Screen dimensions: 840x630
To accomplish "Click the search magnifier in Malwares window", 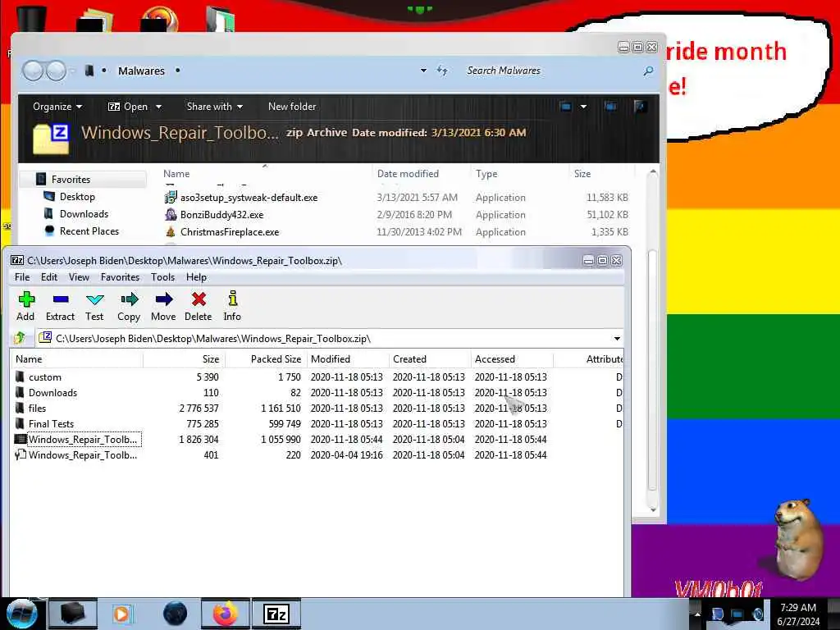I will tap(648, 71).
